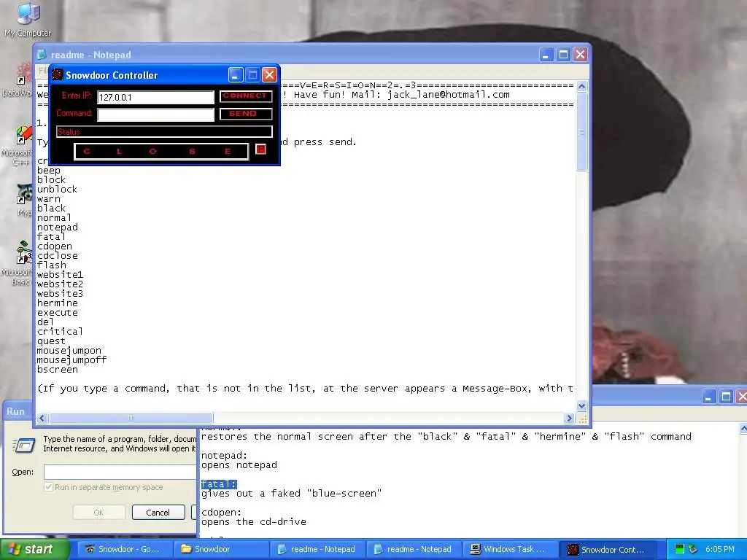
Task: Focus the Command input field
Action: click(155, 114)
